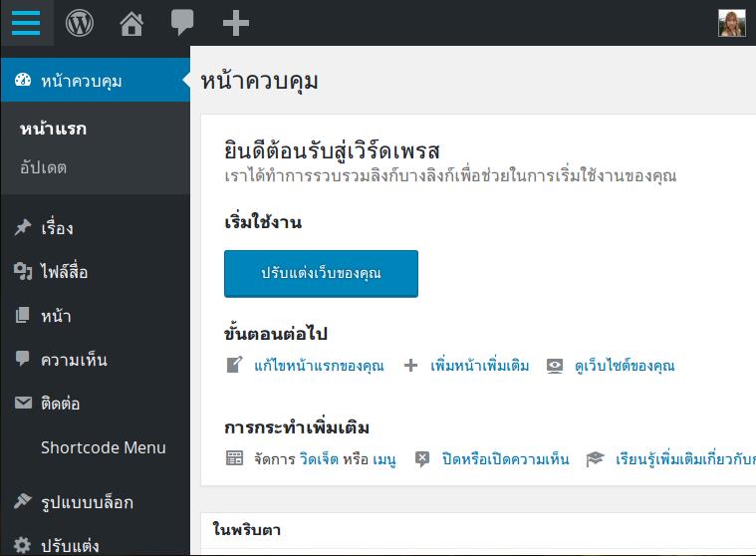The width and height of the screenshot is (756, 556).
Task: Click the widgets grid icon near จัดการ
Action: pyautogui.click(x=234, y=458)
